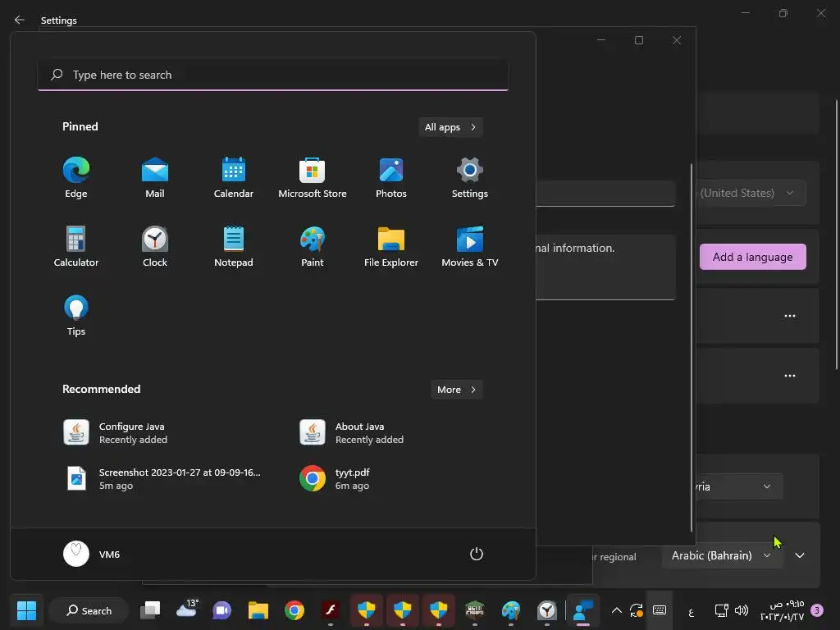This screenshot has height=630, width=840.
Task: Open File Explorer from the taskbar
Action: point(258,610)
